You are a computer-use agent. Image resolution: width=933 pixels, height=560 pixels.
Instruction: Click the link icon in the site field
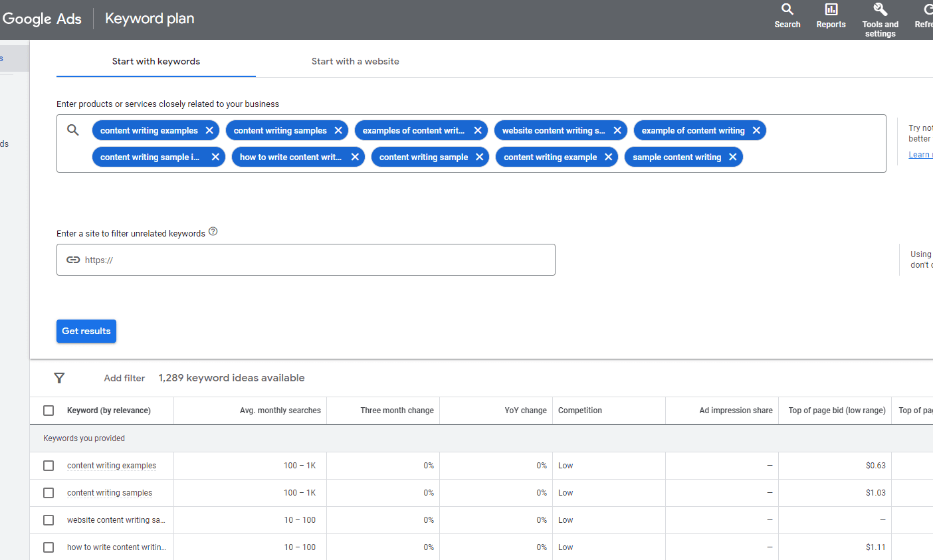point(73,259)
